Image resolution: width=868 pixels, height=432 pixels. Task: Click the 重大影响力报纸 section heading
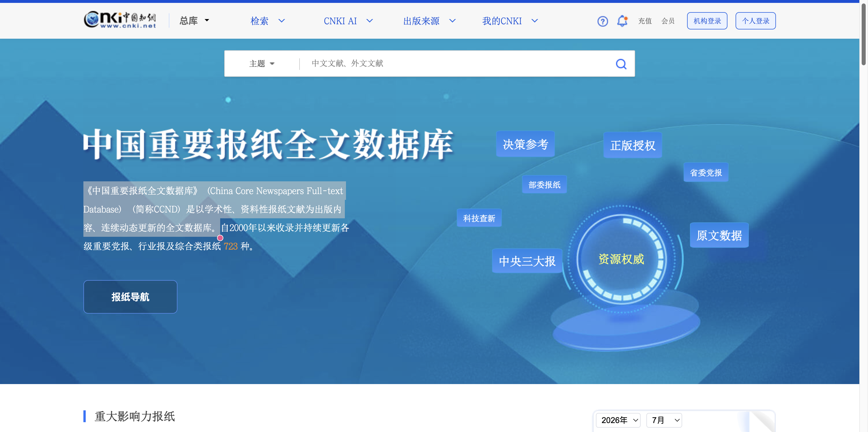(x=135, y=416)
